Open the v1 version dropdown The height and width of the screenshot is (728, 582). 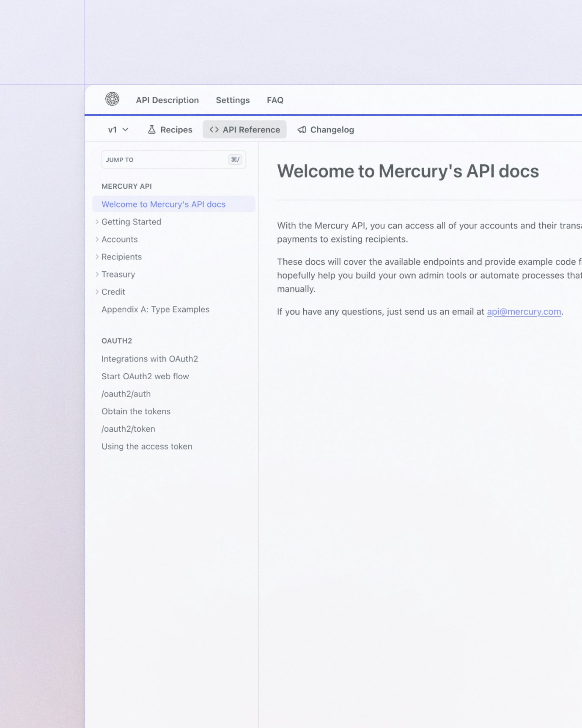[118, 130]
